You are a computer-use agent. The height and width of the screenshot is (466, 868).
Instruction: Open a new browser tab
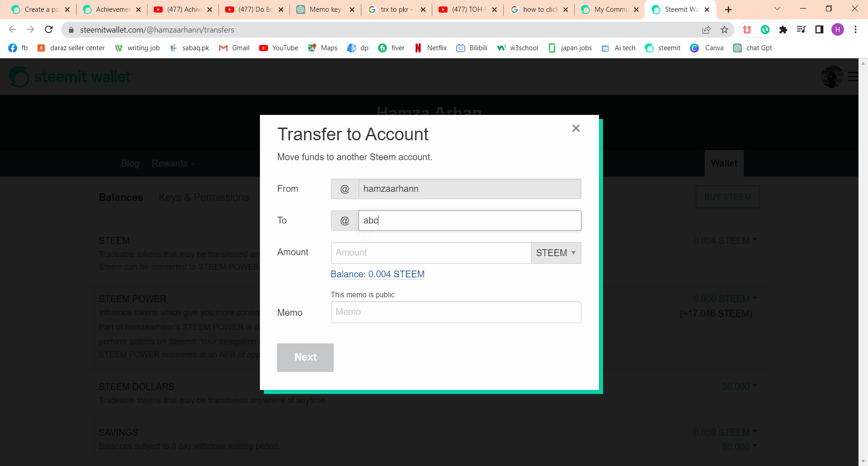[x=728, y=10]
